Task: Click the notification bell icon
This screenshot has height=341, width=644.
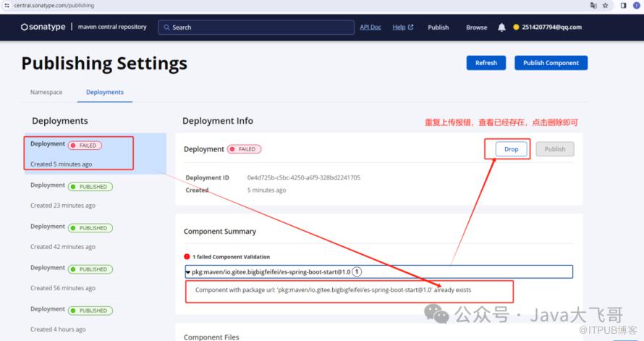Action: pyautogui.click(x=501, y=27)
